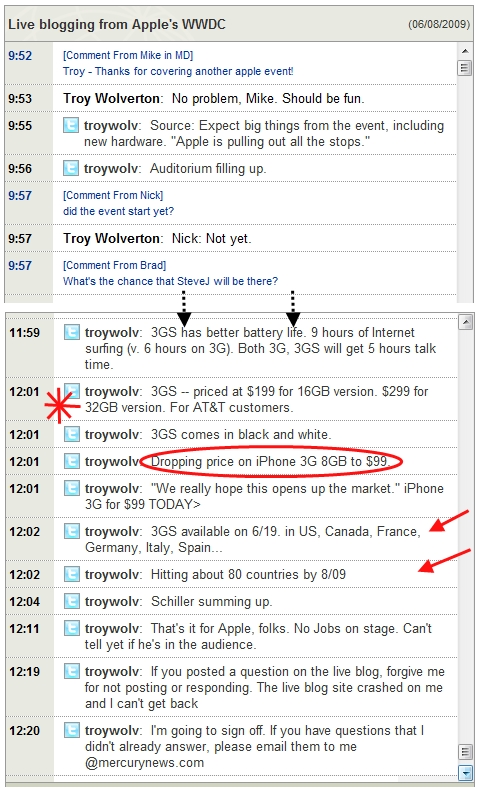Viewport: 477px width, 794px height.
Task: Click 'Live blogging from Apple's WWDC' title
Action: tap(117, 24)
